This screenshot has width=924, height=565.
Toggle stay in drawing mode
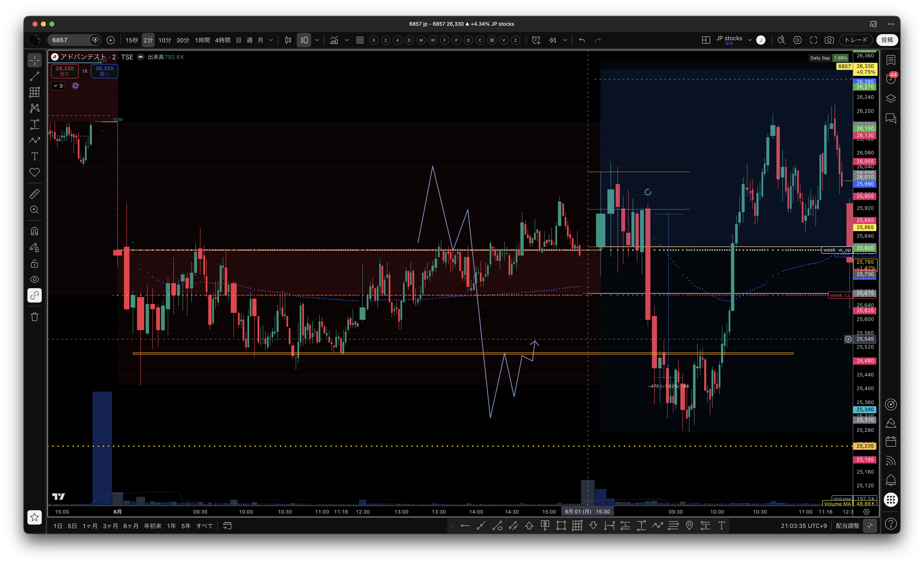[35, 248]
